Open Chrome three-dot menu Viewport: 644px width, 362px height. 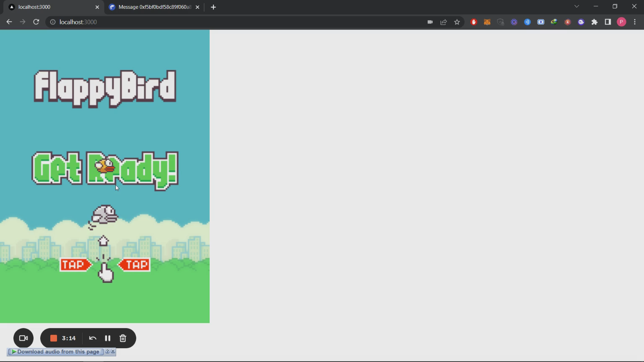pos(635,22)
